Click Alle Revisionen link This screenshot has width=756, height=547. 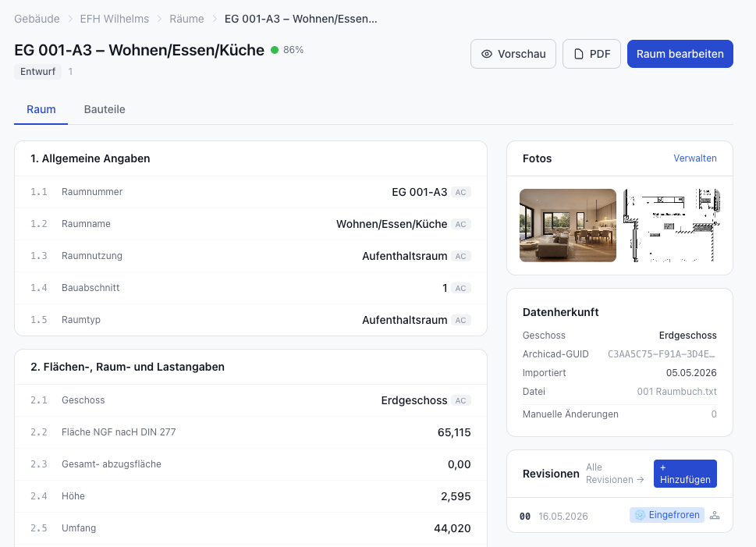click(615, 474)
